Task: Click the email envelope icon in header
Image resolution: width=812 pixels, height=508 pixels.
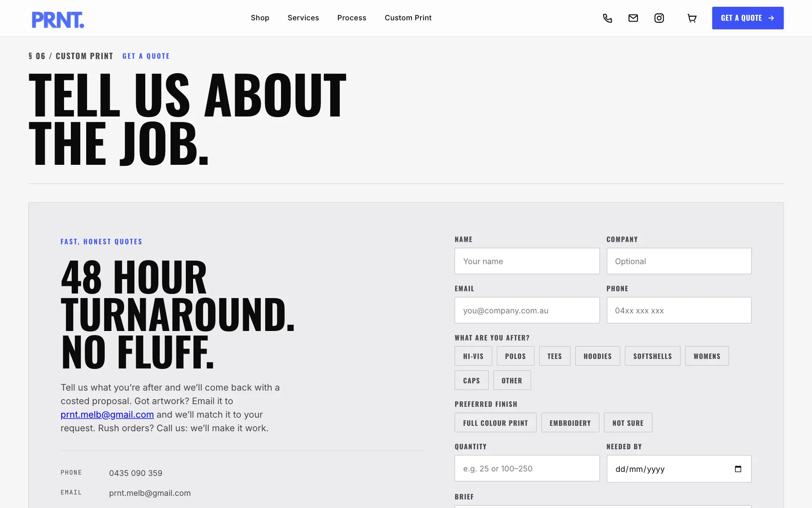Action: coord(633,18)
